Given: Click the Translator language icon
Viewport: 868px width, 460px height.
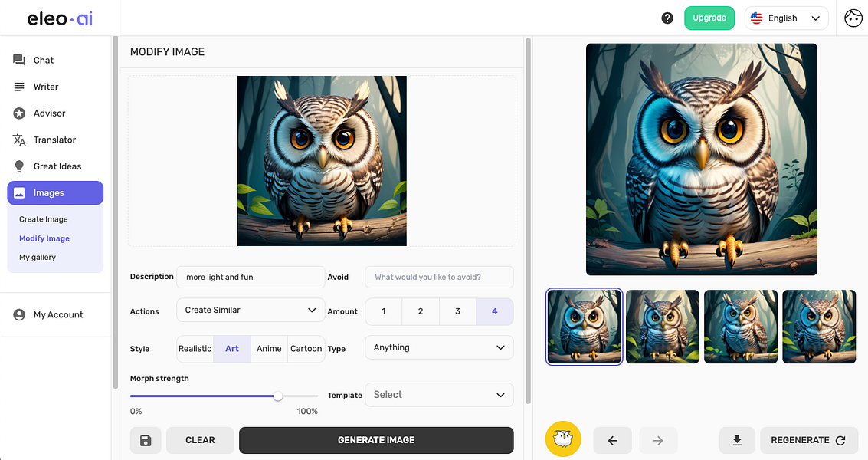Looking at the screenshot, I should (19, 140).
